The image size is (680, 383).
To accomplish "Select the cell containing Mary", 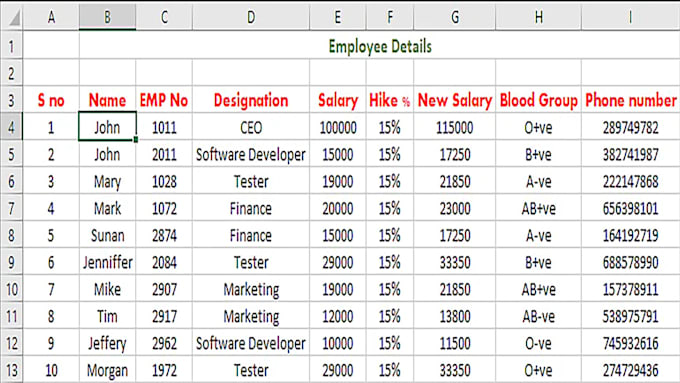I will point(107,181).
